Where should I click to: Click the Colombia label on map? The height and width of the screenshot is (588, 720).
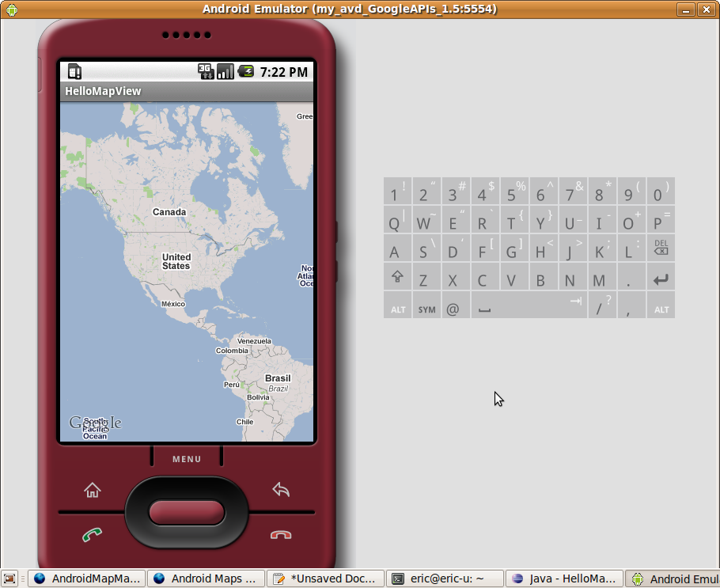232,351
